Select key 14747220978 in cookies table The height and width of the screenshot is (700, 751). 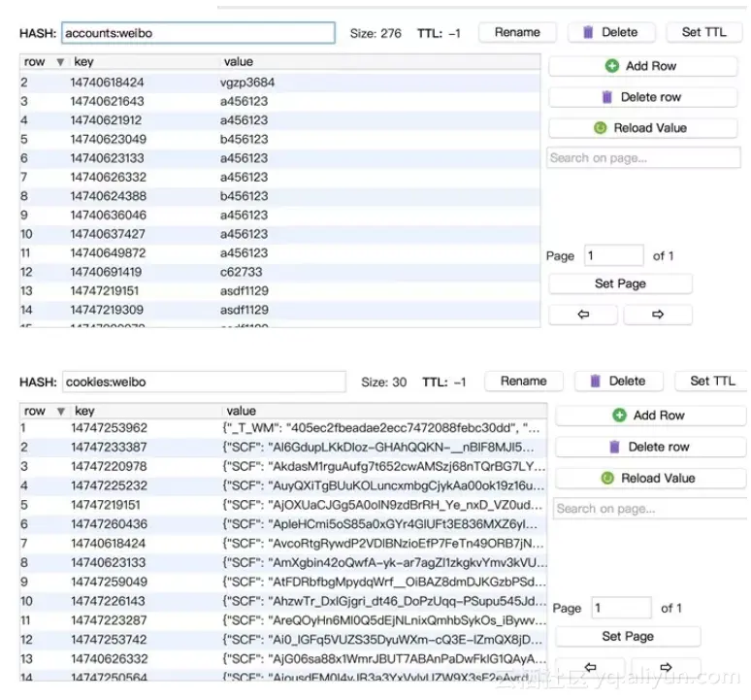(x=109, y=466)
